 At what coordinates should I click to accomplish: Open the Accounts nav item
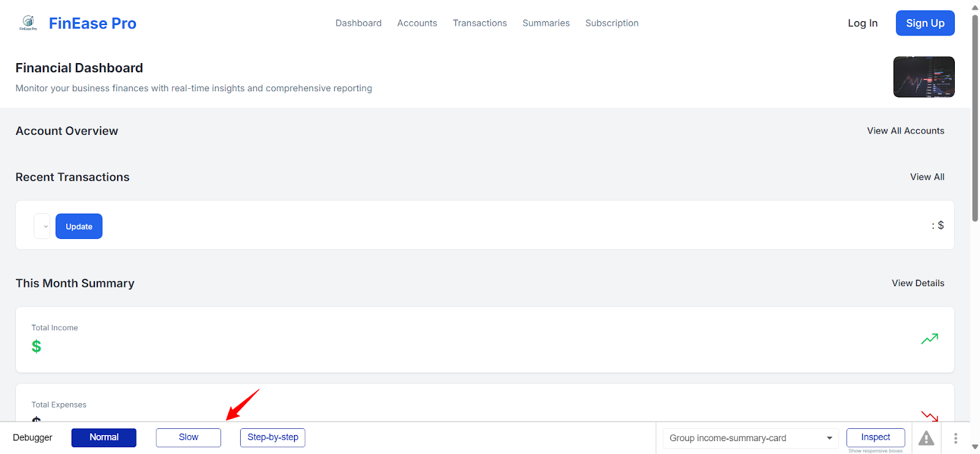click(417, 23)
